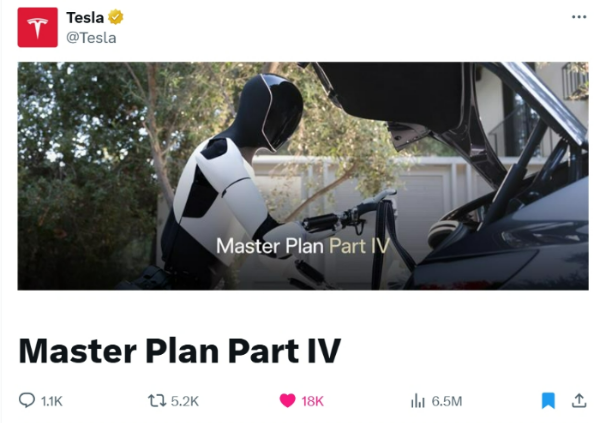Click the share upload arrow icon

pyautogui.click(x=579, y=400)
